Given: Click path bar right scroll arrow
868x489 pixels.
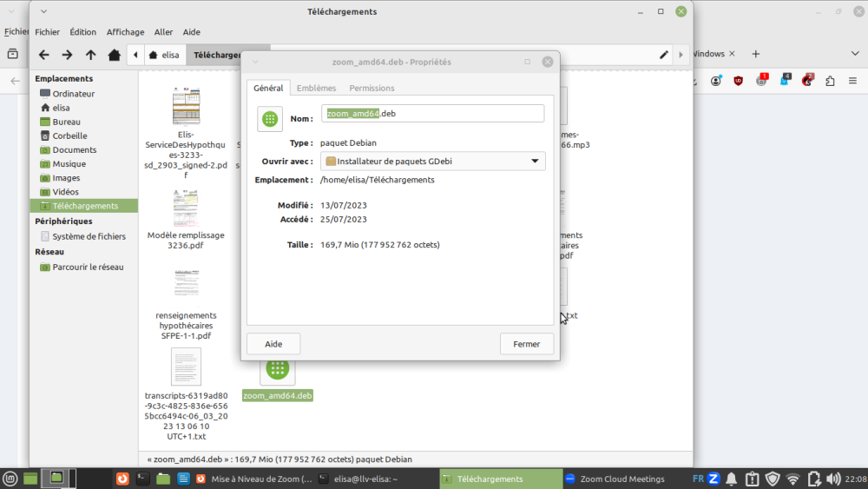Looking at the screenshot, I should tap(681, 55).
